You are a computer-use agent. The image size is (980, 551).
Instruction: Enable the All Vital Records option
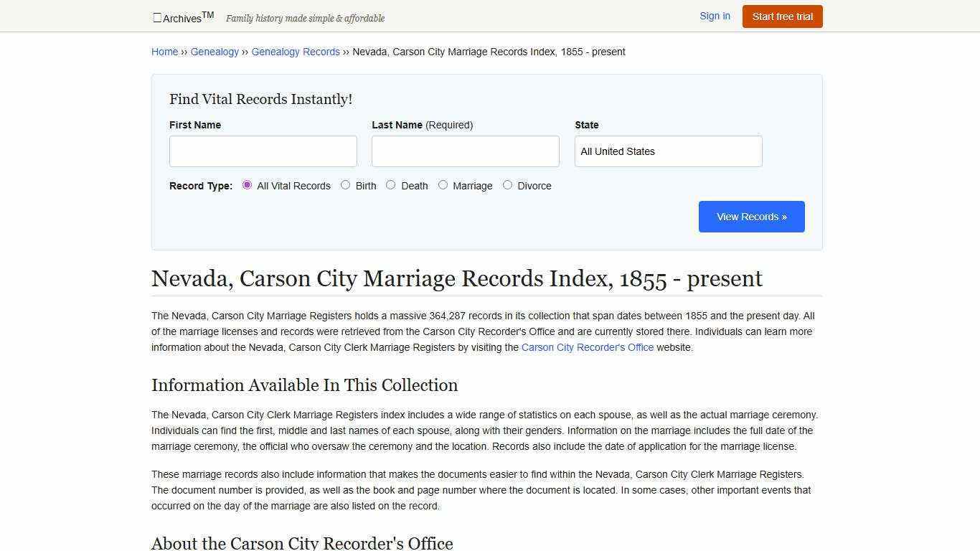pos(247,184)
